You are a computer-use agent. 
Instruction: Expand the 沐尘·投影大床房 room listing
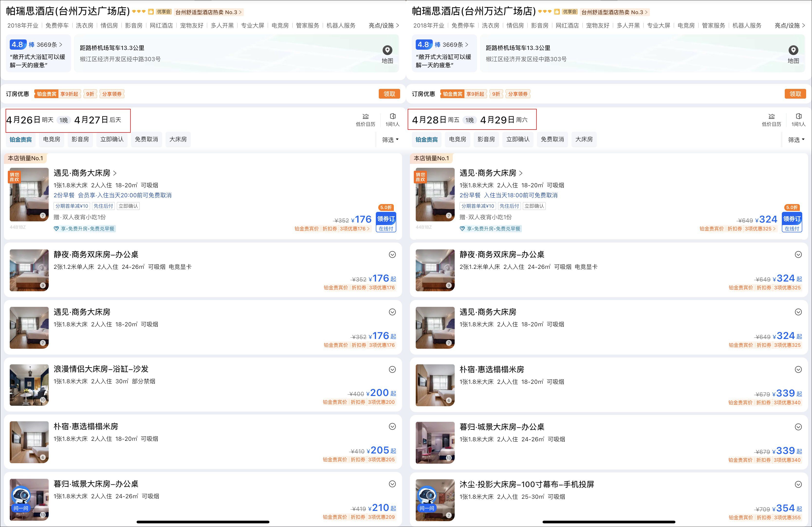coord(798,484)
